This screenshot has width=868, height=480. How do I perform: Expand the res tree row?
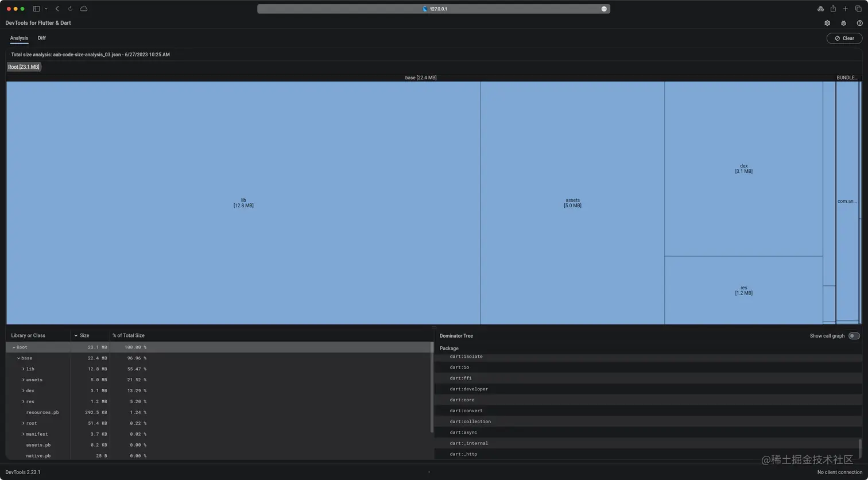(23, 402)
